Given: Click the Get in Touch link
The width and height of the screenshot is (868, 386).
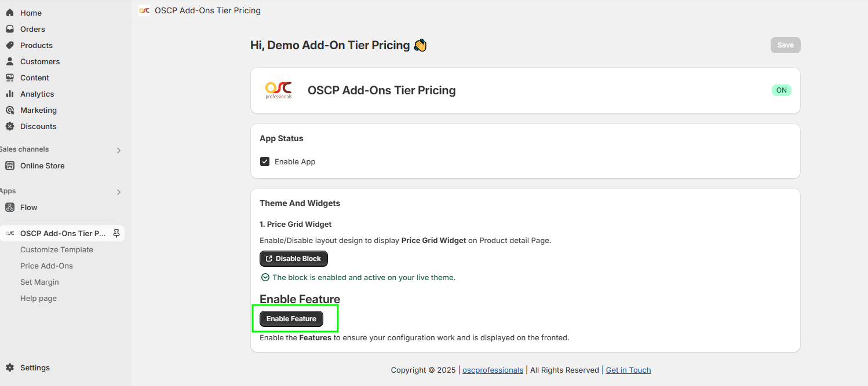Looking at the screenshot, I should 628,370.
